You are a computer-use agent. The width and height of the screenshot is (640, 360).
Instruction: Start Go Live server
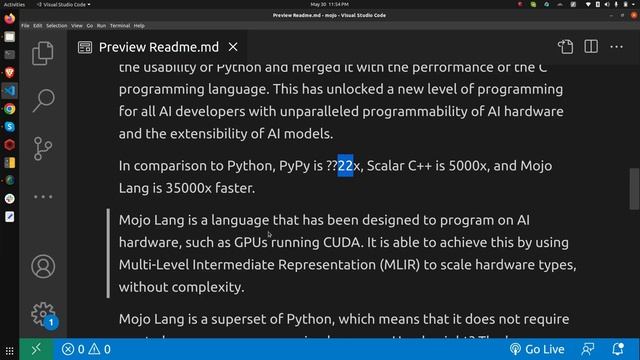[537, 349]
